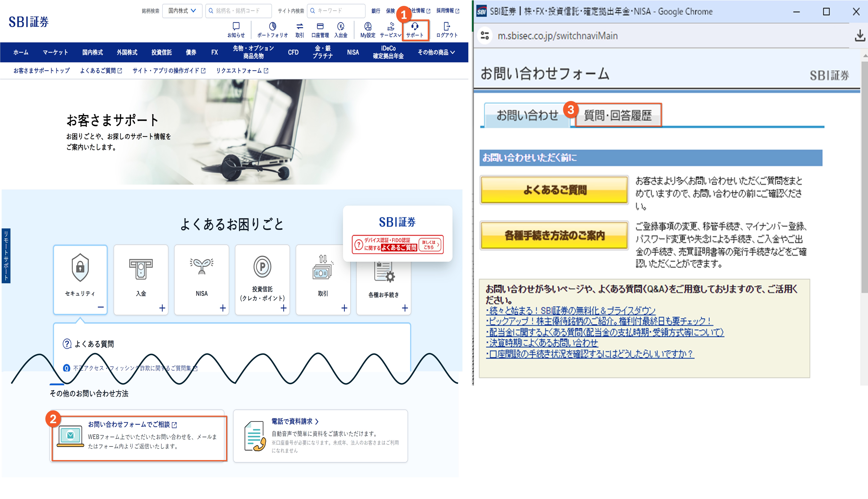868x499 pixels.
Task: Click the SBI証券 logo at top left
Action: point(29,22)
